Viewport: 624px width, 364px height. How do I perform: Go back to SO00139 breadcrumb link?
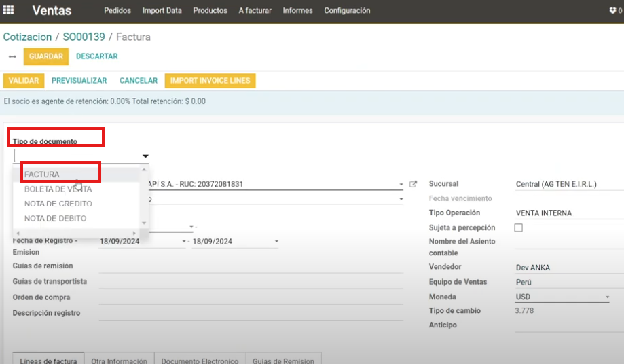84,37
